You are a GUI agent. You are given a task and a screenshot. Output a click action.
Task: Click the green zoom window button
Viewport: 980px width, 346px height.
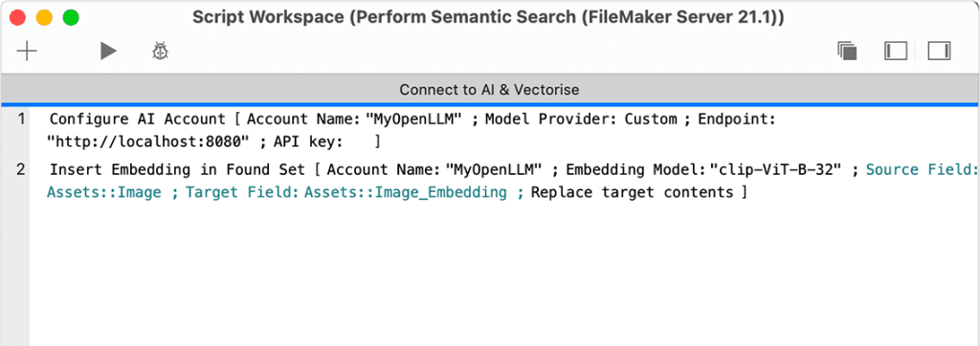pos(71,17)
